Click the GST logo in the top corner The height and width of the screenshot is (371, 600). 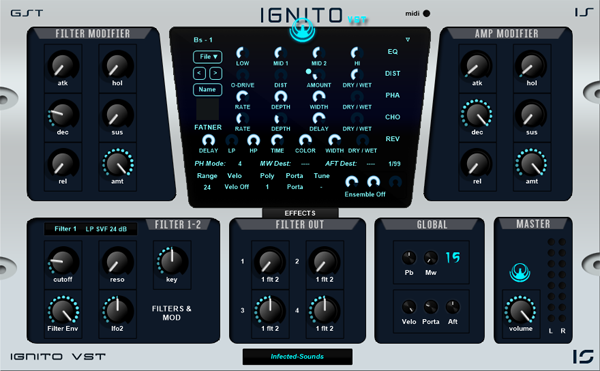(x=26, y=13)
